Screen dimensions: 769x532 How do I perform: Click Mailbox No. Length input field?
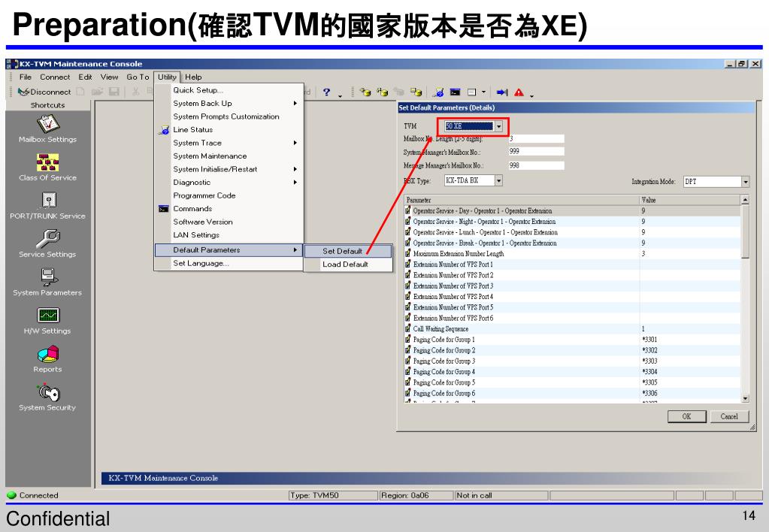click(x=536, y=139)
